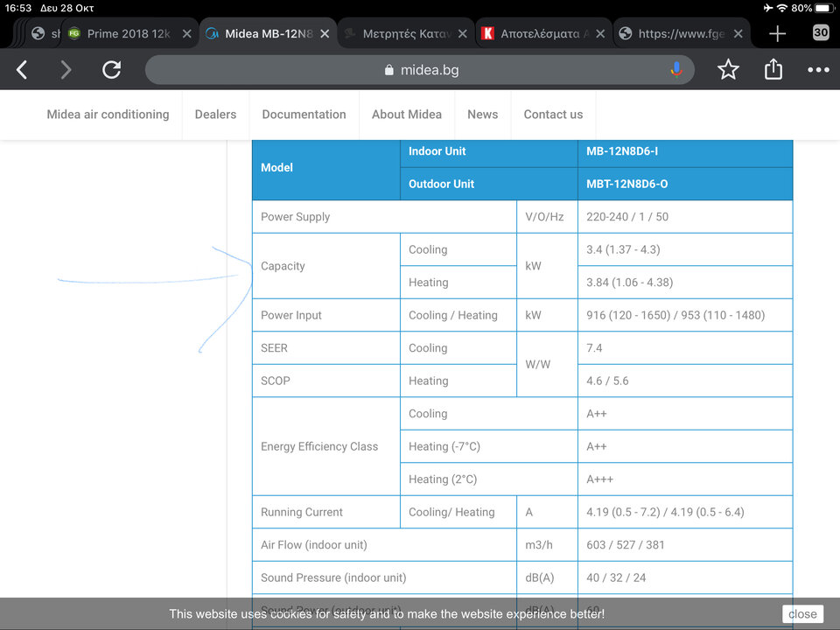Image resolution: width=840 pixels, height=630 pixels.
Task: Open the Dealers menu item
Action: click(x=215, y=114)
